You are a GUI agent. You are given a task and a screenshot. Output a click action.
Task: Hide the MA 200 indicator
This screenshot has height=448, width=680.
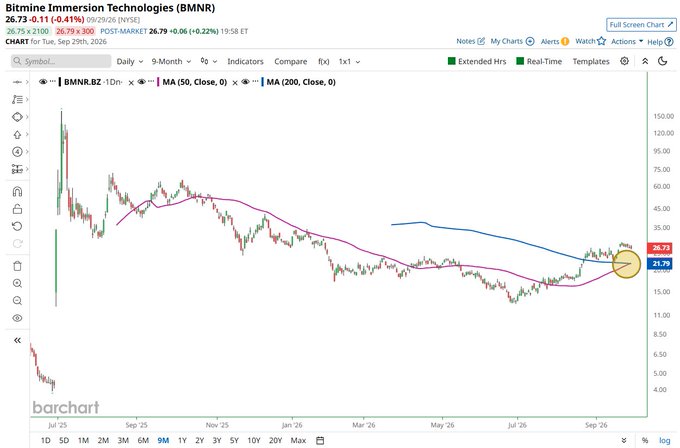(x=245, y=82)
